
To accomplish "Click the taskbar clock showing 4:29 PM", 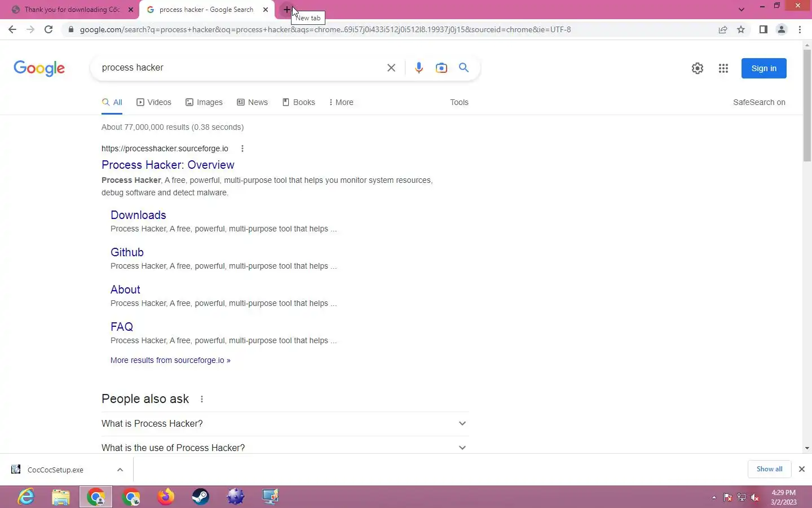I will tap(784, 497).
